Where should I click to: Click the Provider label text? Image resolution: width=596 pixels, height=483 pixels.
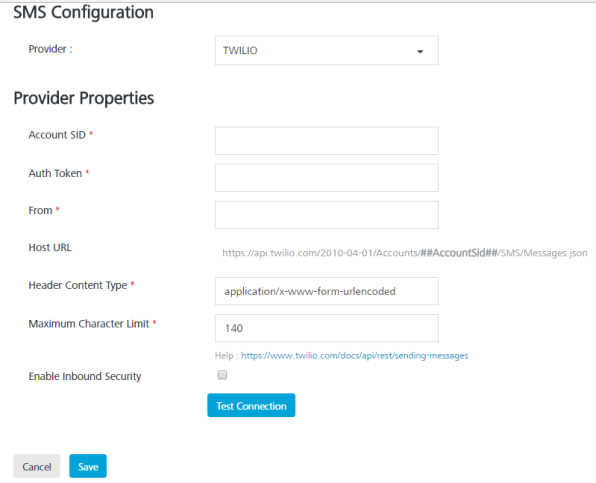pos(50,49)
